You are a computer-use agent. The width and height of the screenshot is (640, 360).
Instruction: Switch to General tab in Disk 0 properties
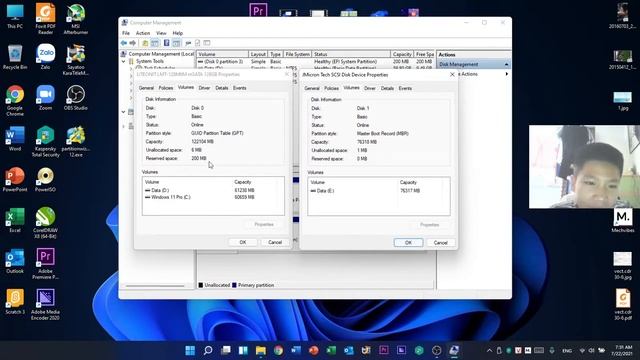click(146, 88)
